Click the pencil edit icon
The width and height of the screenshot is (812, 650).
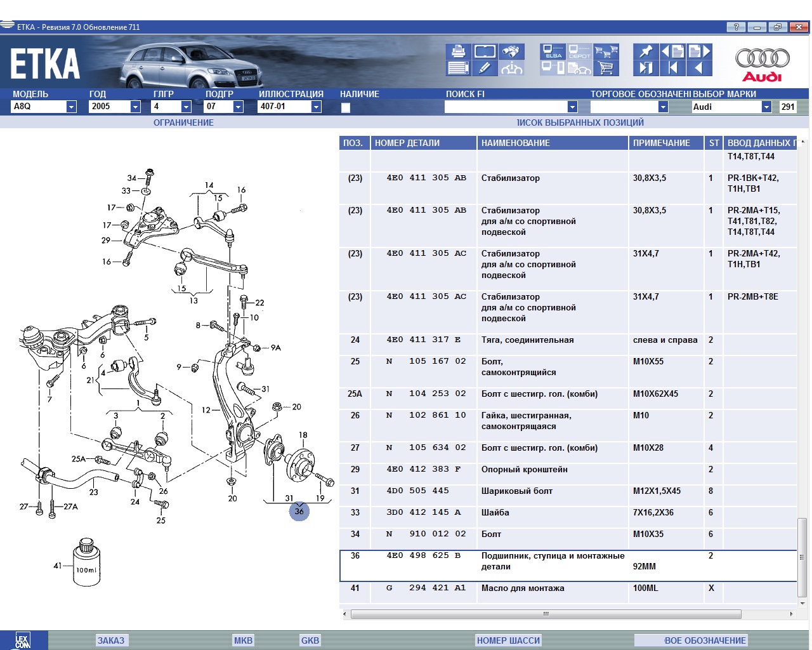pos(485,68)
